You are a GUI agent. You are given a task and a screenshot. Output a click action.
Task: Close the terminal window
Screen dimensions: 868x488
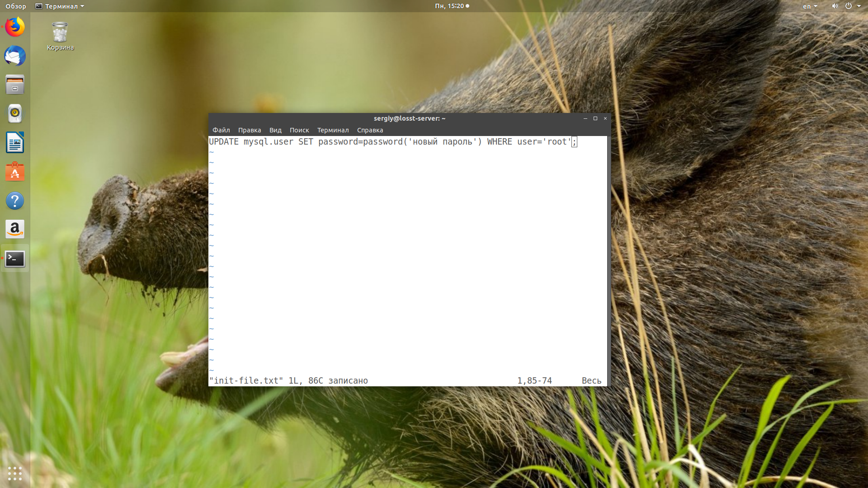(x=605, y=118)
